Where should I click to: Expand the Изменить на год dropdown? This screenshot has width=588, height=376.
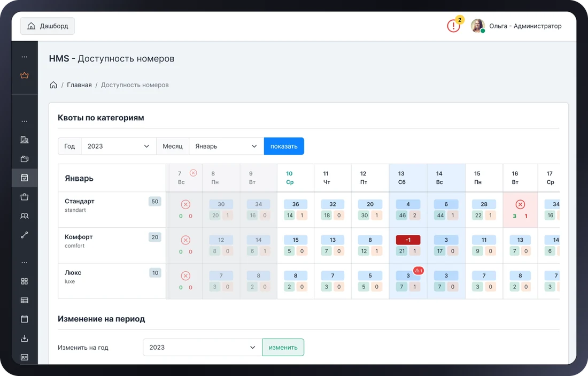click(203, 347)
